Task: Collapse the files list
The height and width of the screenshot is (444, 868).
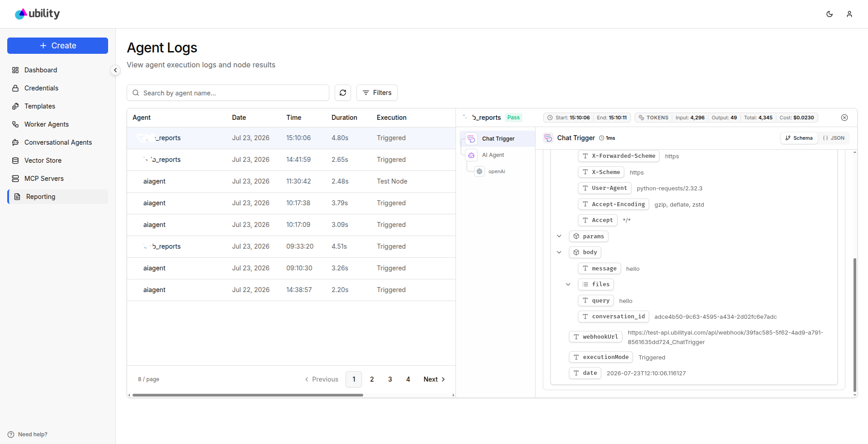Action: click(x=568, y=284)
